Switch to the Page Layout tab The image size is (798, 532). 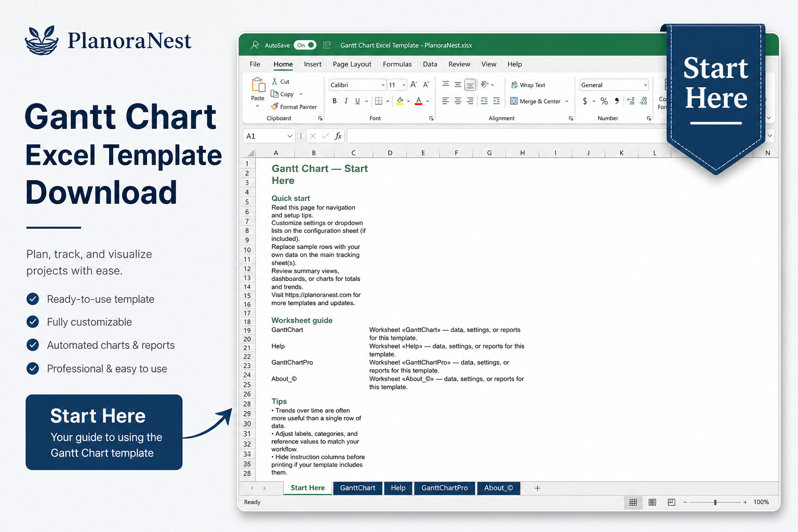point(352,64)
